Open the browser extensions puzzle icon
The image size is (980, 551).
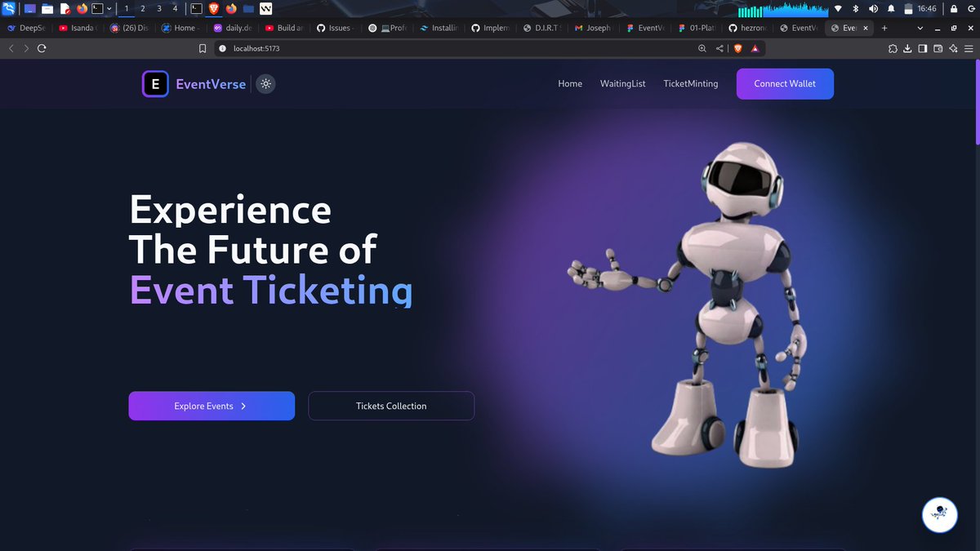(893, 48)
